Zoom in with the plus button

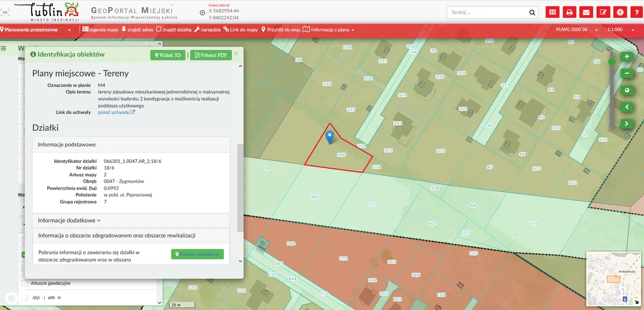coord(627,57)
